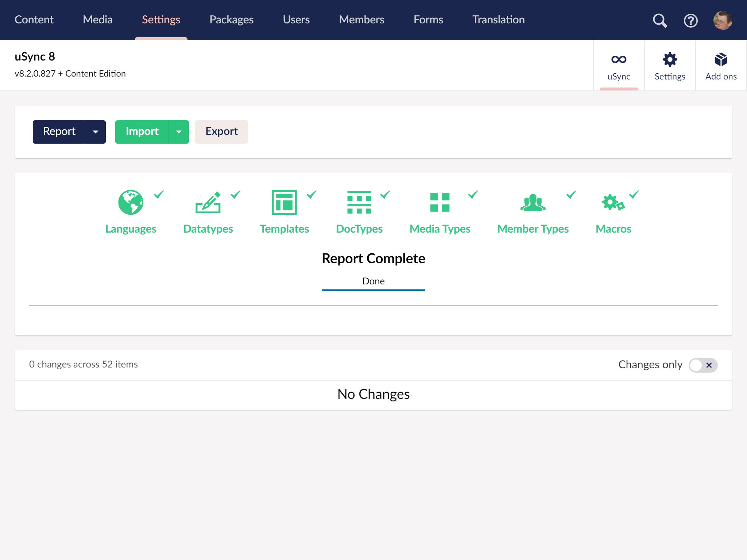The height and width of the screenshot is (560, 747).
Task: Open the user avatar menu
Action: 723,20
